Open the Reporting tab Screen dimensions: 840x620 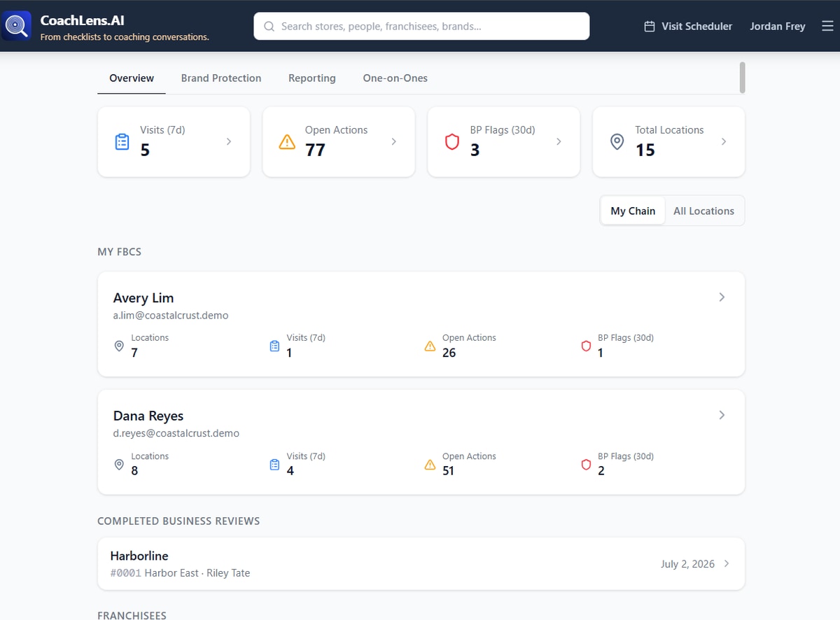312,78
